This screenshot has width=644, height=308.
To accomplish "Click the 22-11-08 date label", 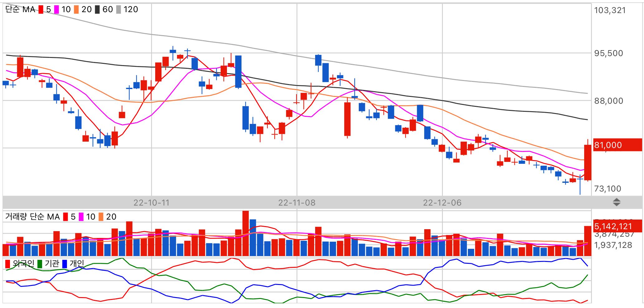I will [x=297, y=203].
